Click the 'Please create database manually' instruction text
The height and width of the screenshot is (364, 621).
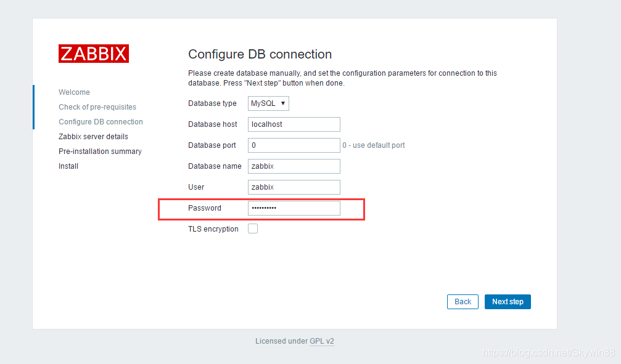point(342,78)
